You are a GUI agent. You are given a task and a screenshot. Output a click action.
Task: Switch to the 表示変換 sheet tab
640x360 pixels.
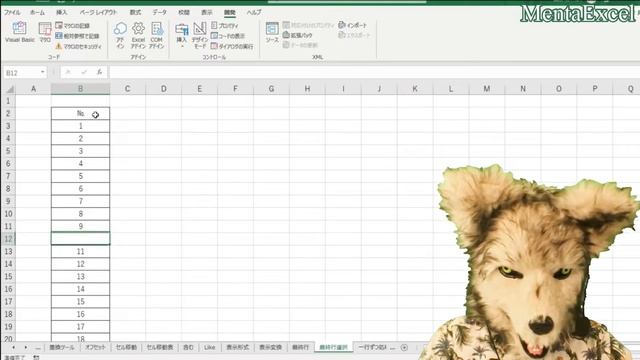(x=271, y=347)
